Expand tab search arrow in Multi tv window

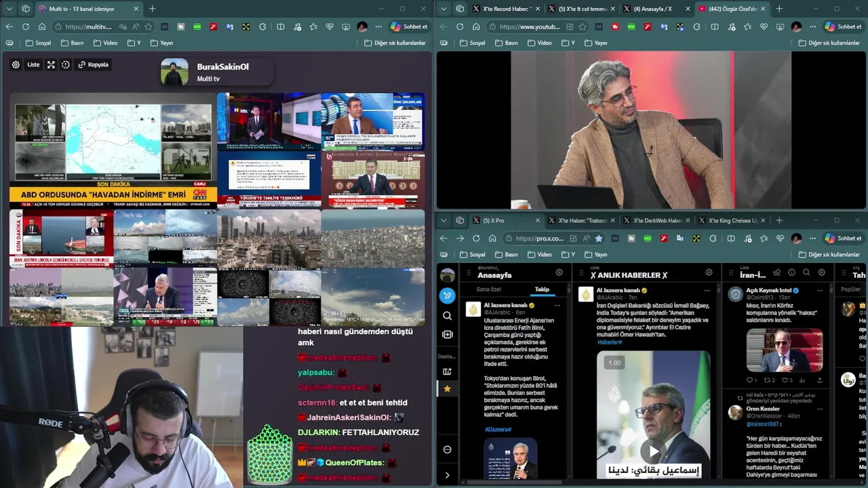(9, 9)
